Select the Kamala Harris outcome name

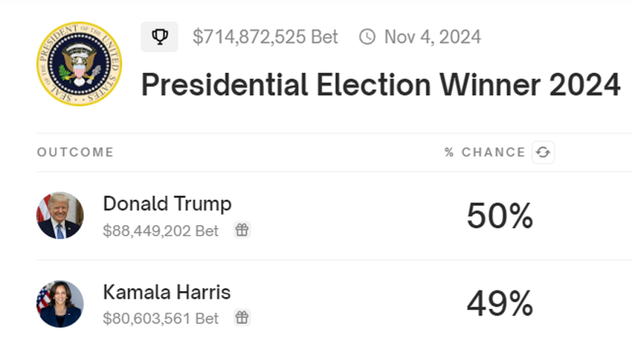point(167,292)
